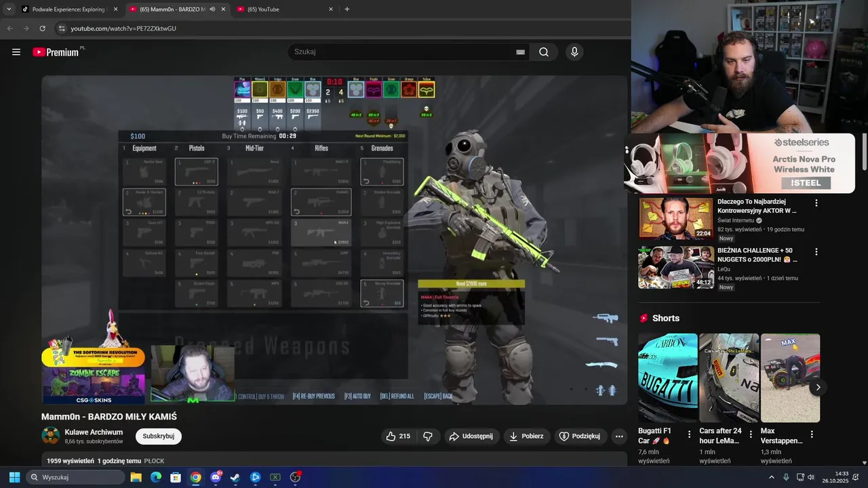Open Steam from the taskbar
The image size is (868, 488).
[x=235, y=477]
